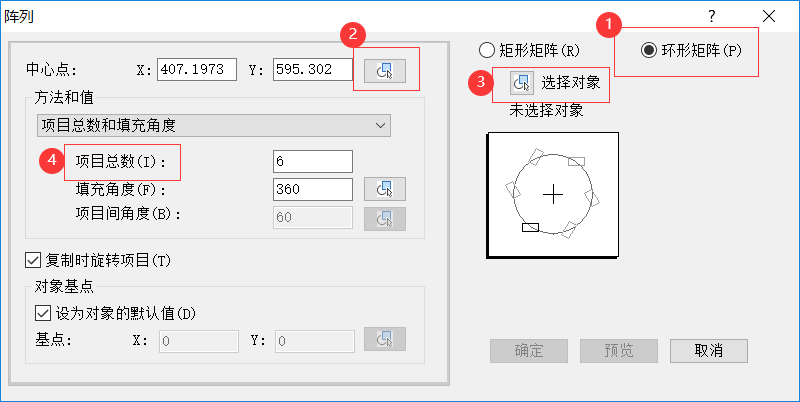Uncheck the 设为对象的默认值(D) checkbox
The width and height of the screenshot is (800, 402).
coord(42,313)
